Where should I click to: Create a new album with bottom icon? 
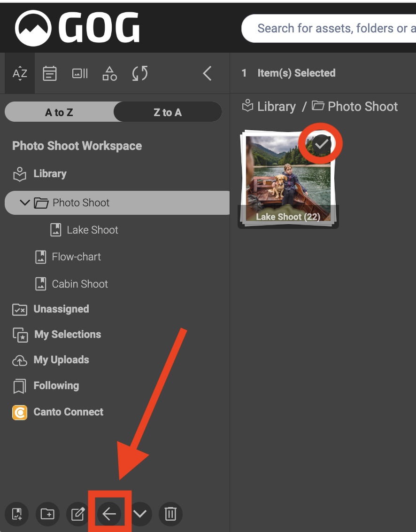pyautogui.click(x=16, y=514)
